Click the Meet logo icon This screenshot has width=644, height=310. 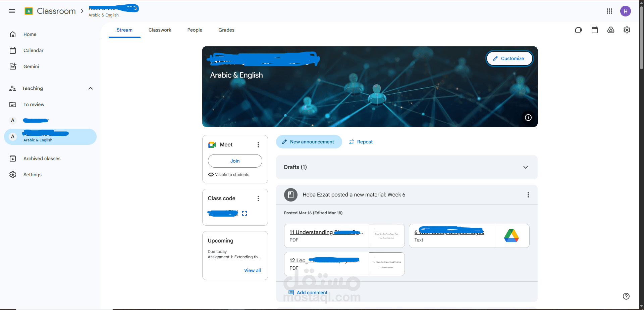click(x=212, y=145)
